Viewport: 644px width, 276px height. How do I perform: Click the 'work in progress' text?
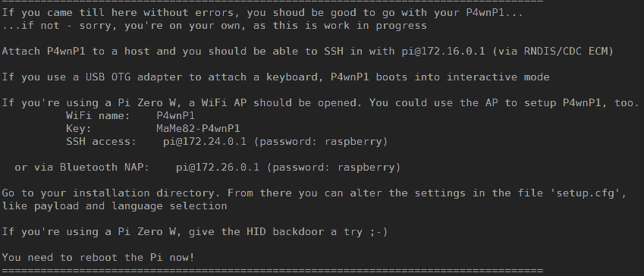point(375,26)
